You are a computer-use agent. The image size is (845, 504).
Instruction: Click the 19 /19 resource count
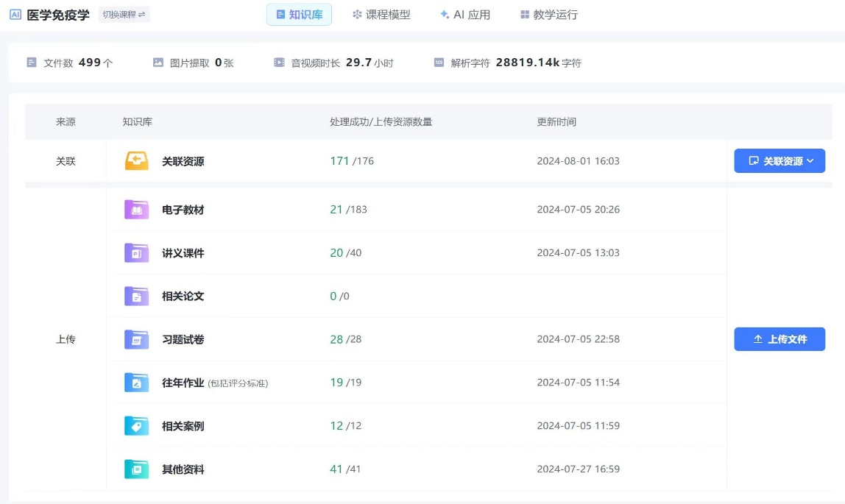[345, 383]
